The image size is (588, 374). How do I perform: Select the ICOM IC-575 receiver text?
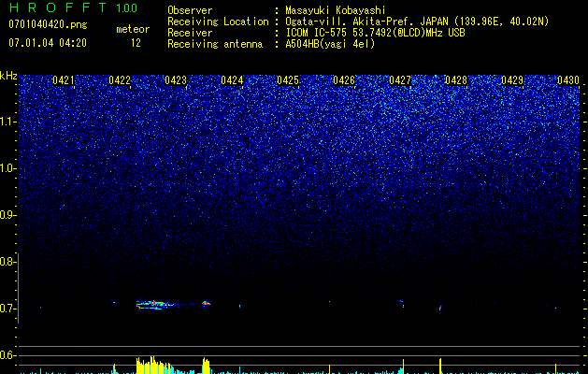(375, 33)
